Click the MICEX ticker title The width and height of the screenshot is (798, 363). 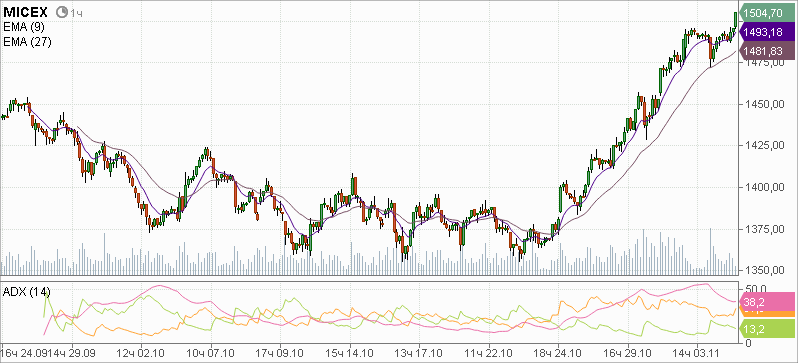coord(25,12)
